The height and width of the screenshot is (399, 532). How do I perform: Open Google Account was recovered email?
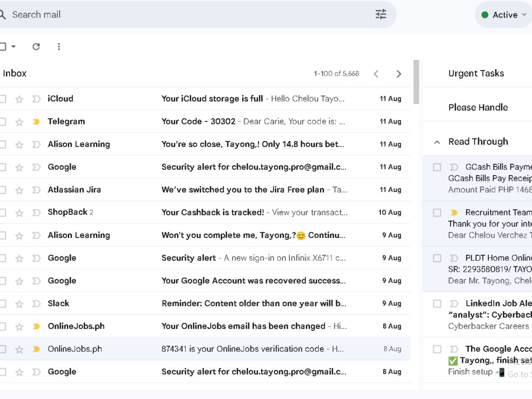[205, 280]
